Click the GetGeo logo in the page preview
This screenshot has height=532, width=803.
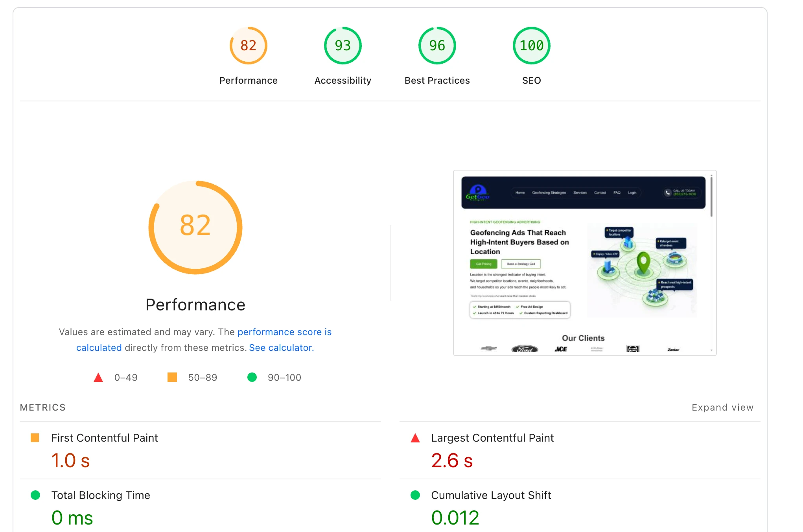point(478,194)
